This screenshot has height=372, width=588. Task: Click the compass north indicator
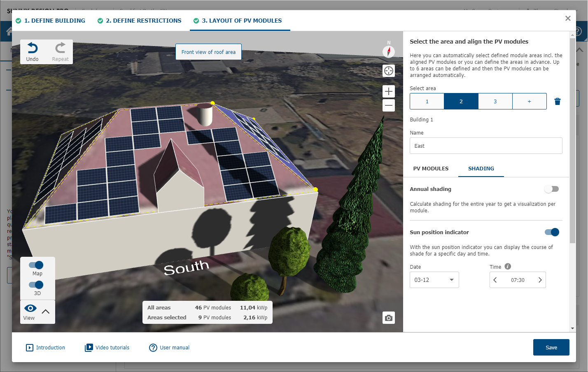(388, 51)
